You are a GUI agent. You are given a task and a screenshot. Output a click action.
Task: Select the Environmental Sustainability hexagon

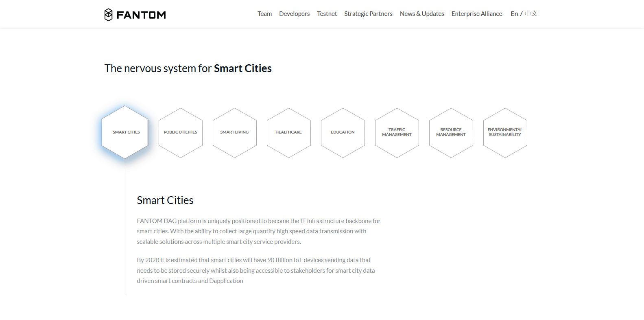[505, 133]
